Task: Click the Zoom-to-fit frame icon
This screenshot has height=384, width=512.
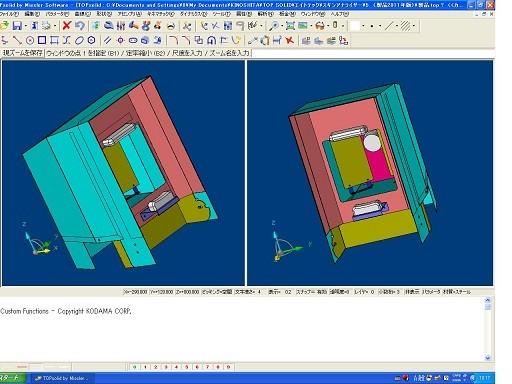Action: (290, 26)
